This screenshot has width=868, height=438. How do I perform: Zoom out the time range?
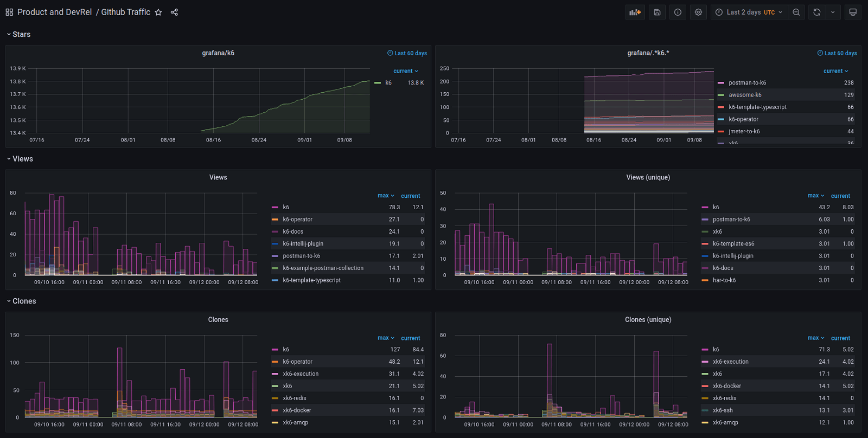tap(796, 12)
